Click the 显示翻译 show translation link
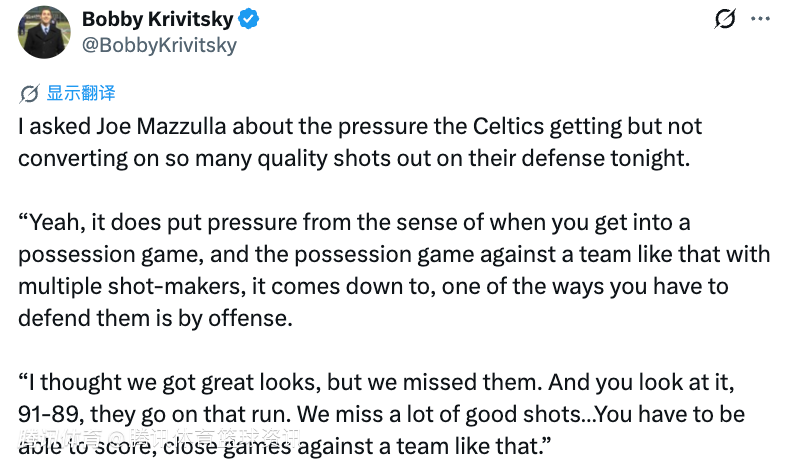Image resolution: width=794 pixels, height=464 pixels. [x=81, y=94]
